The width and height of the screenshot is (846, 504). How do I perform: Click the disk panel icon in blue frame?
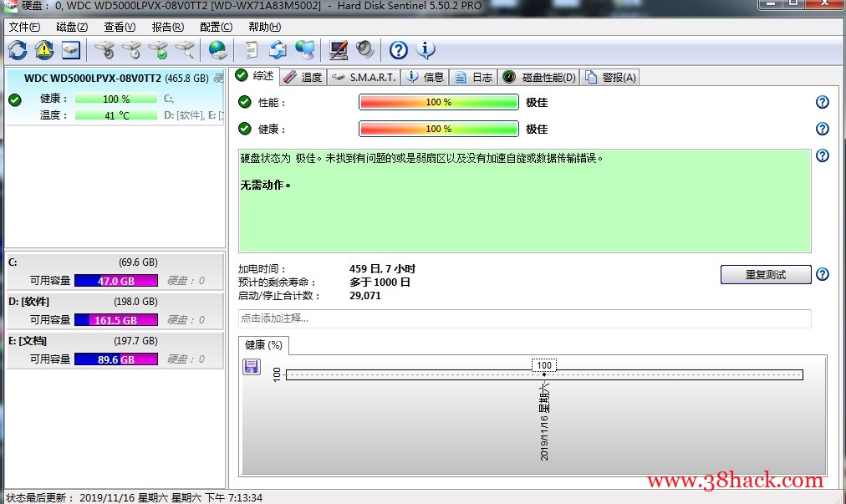(71, 50)
